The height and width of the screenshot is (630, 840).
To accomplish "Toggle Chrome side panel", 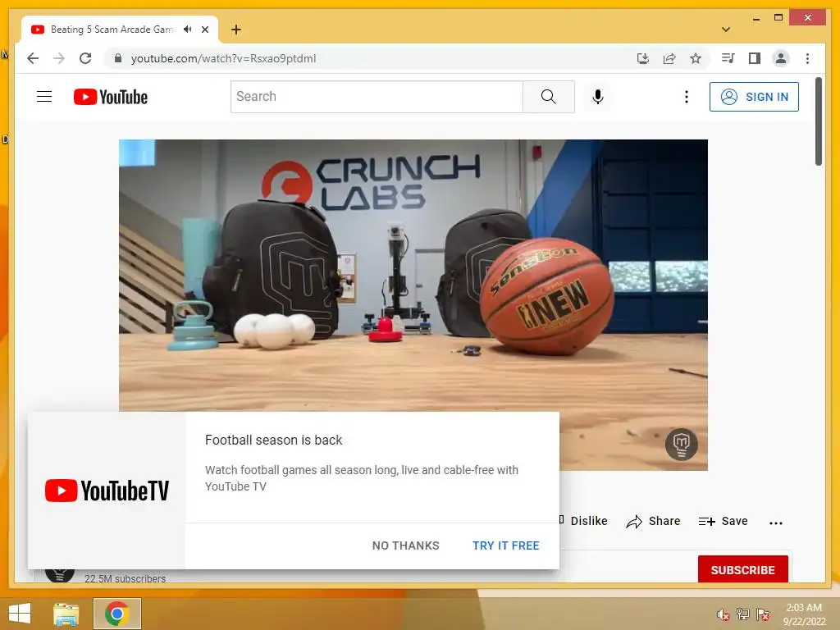I will point(755,58).
